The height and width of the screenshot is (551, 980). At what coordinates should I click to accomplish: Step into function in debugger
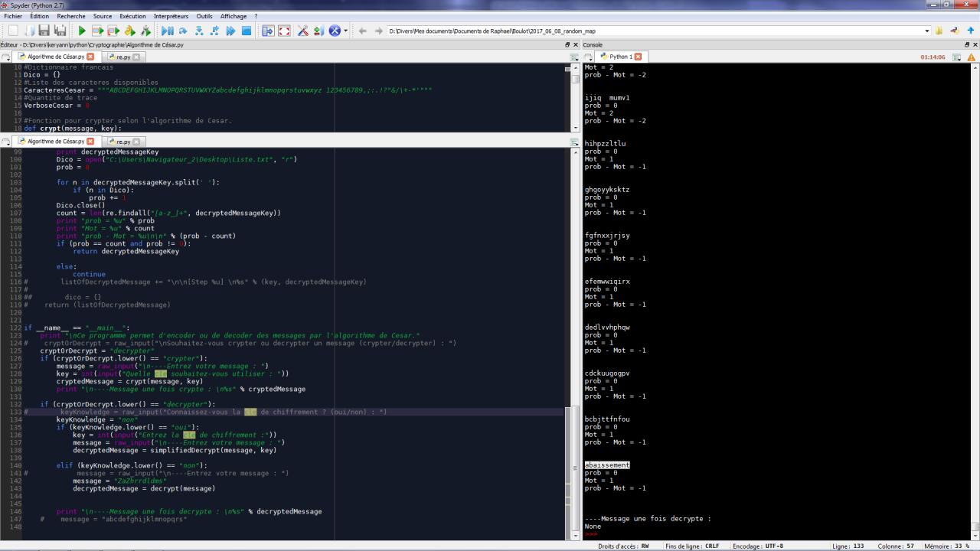pos(199,31)
